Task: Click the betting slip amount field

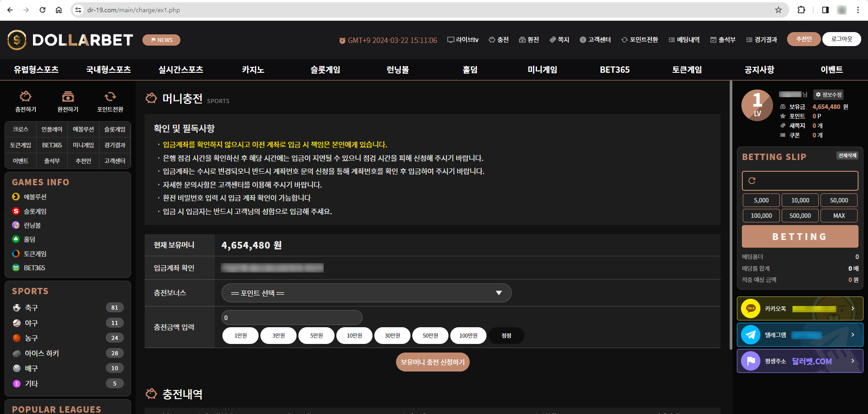Action: click(800, 181)
